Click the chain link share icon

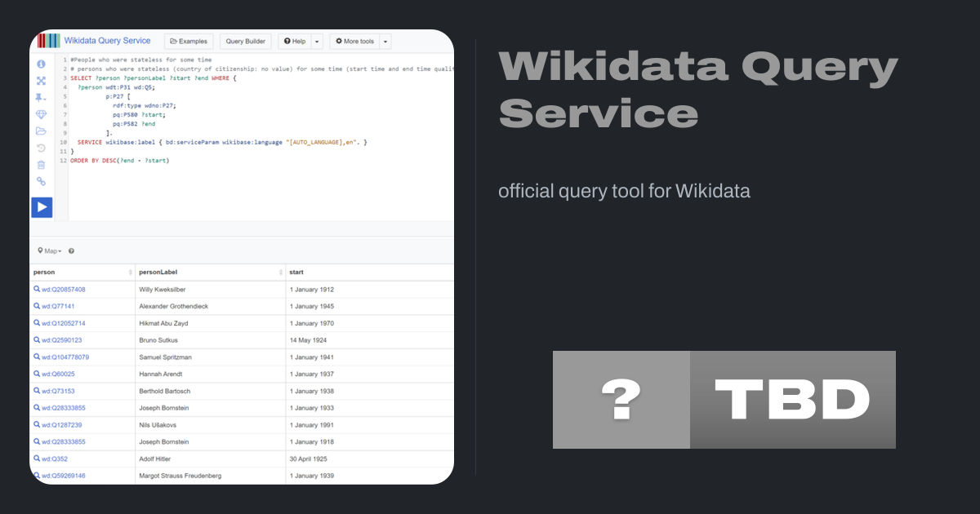pyautogui.click(x=42, y=181)
